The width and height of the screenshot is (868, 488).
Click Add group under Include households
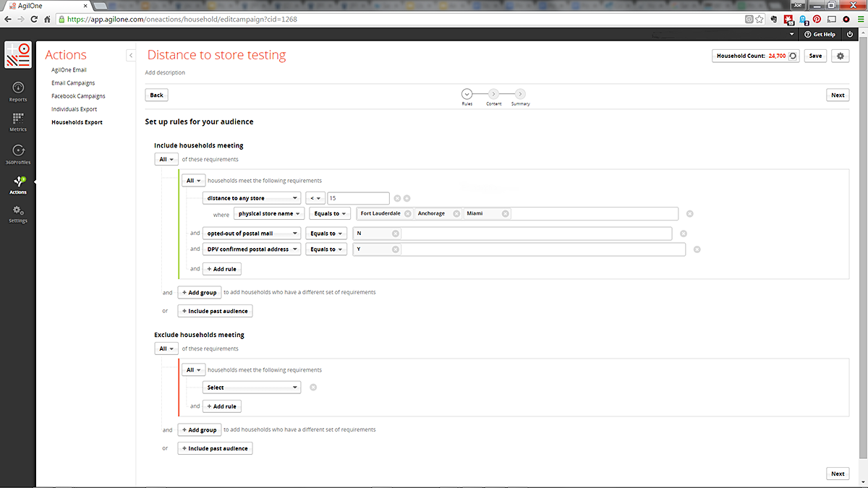click(199, 293)
